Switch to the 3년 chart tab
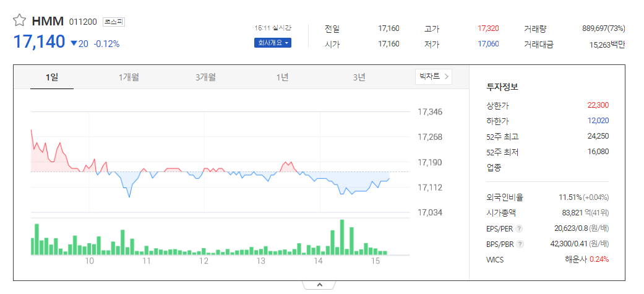 click(359, 77)
